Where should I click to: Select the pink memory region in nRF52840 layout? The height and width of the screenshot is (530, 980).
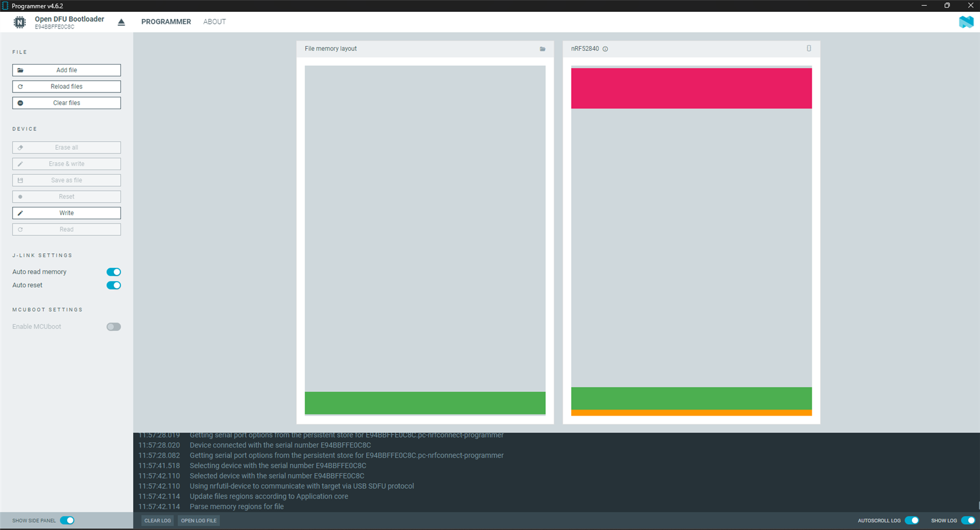(691, 88)
